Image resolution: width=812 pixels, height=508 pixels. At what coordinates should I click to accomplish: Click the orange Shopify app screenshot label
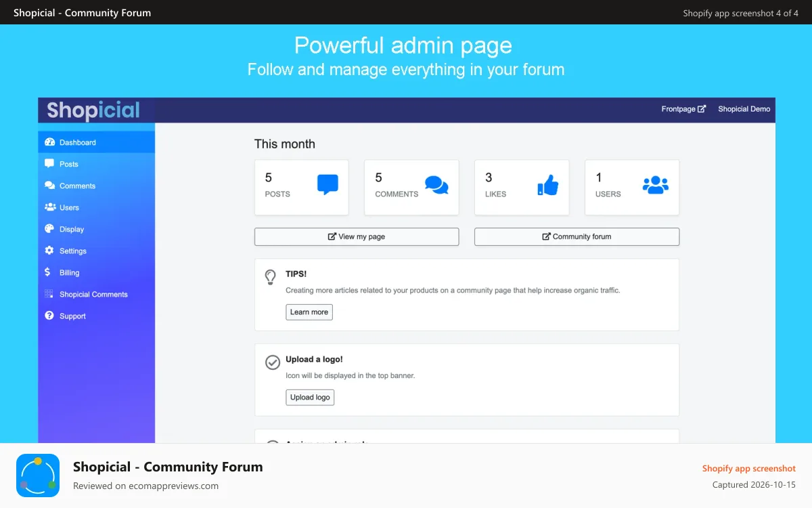pos(749,468)
